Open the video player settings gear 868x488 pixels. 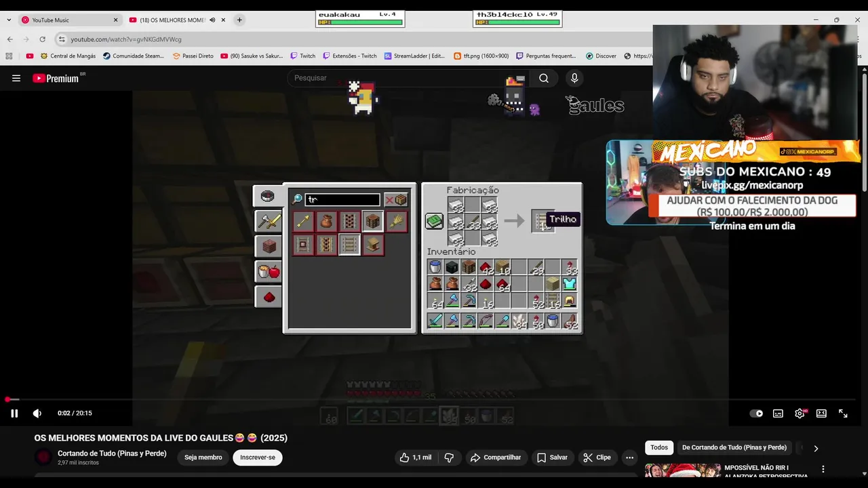pos(800,413)
